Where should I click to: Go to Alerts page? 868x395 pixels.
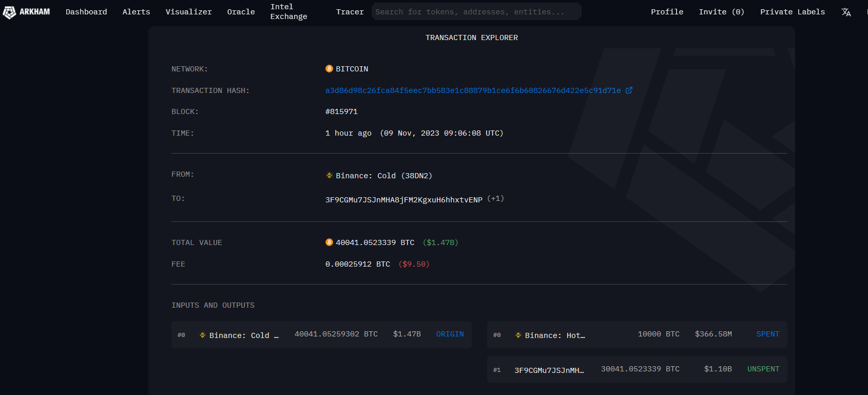[x=136, y=12]
